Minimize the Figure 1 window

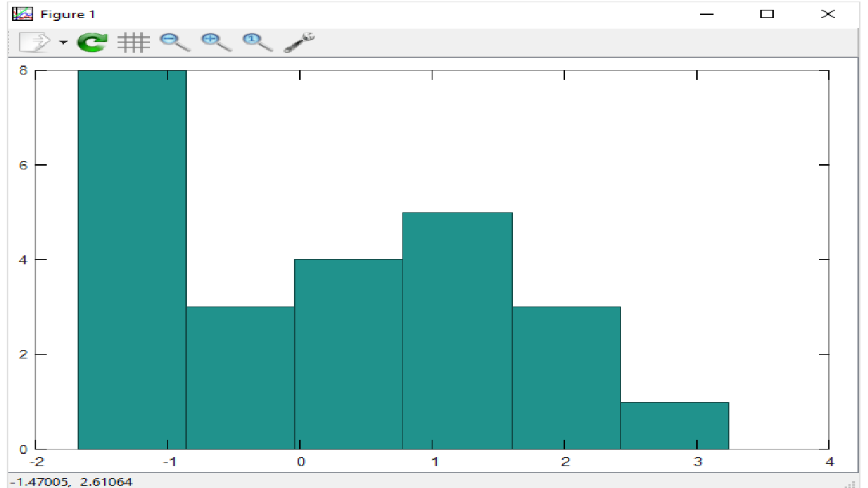707,14
